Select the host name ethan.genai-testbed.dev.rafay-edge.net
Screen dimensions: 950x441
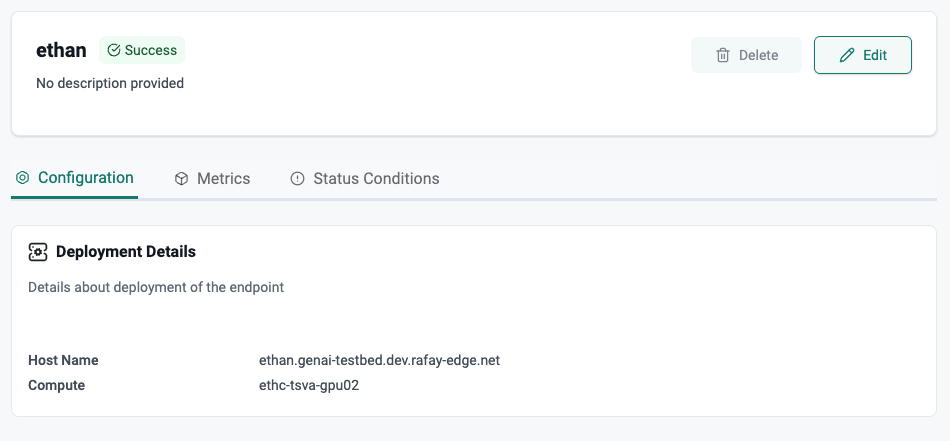pos(379,360)
